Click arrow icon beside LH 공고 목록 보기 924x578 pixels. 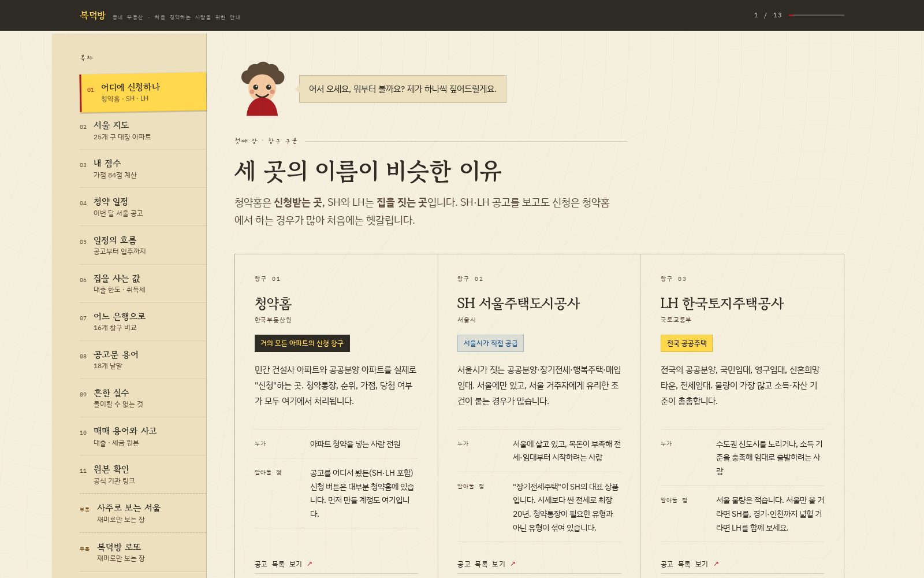click(x=716, y=564)
